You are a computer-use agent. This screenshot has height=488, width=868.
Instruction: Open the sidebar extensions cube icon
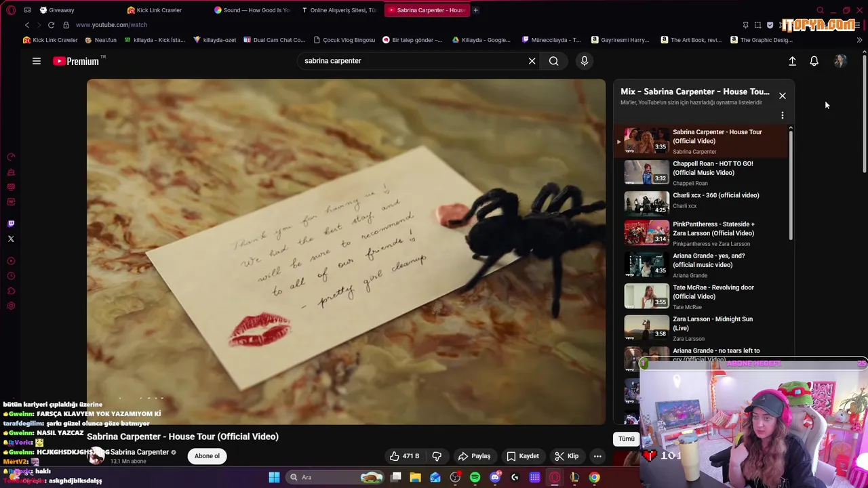tap(11, 291)
